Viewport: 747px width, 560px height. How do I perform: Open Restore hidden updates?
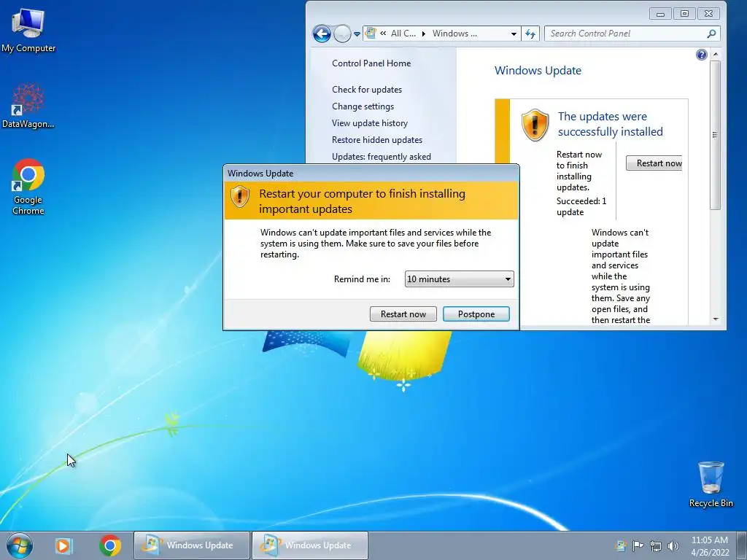377,139
